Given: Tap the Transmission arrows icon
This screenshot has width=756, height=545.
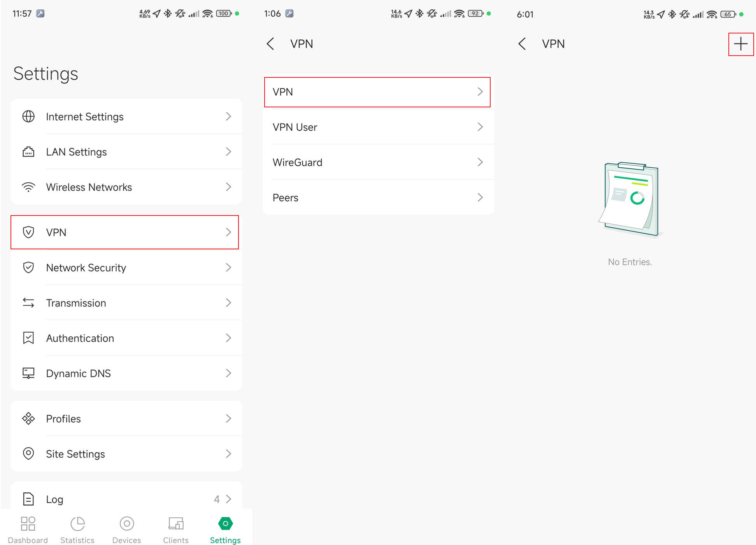Looking at the screenshot, I should (x=28, y=303).
